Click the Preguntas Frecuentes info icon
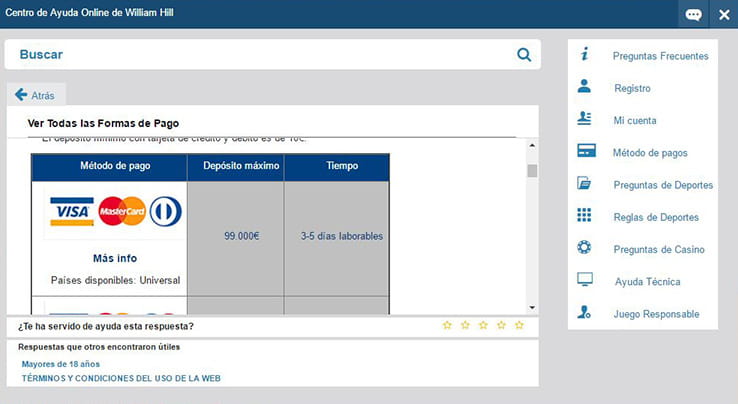738x404 pixels. point(584,54)
